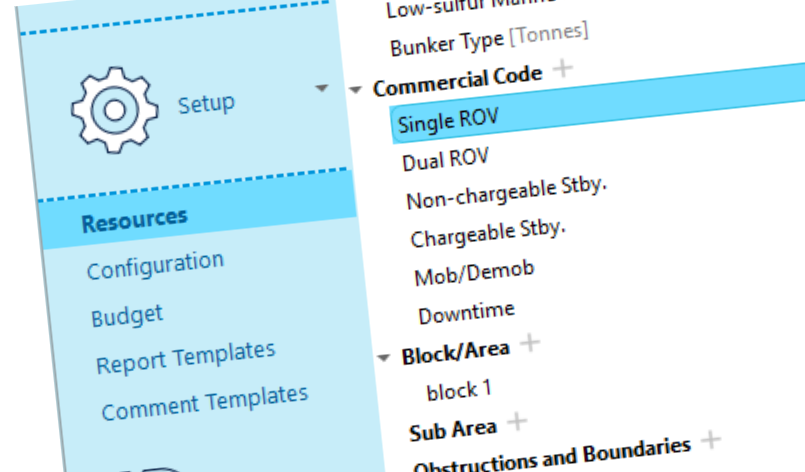Select the Block/Area heading

[x=455, y=353]
